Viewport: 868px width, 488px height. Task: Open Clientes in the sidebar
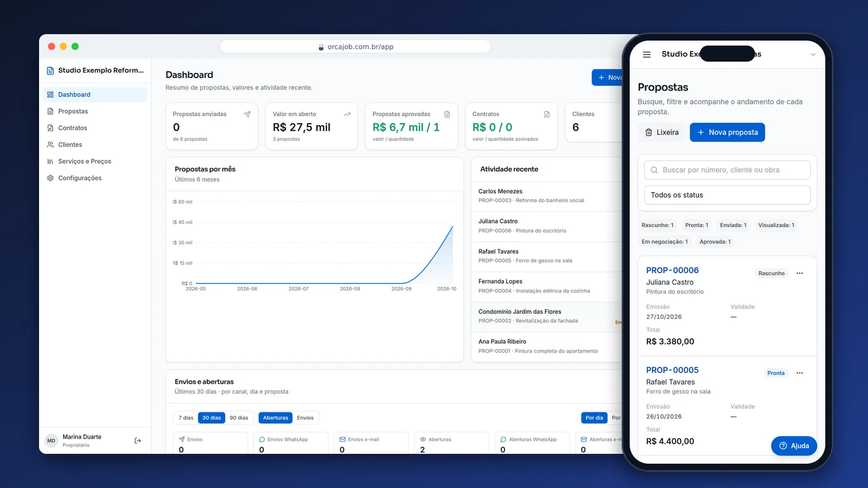pos(95,145)
